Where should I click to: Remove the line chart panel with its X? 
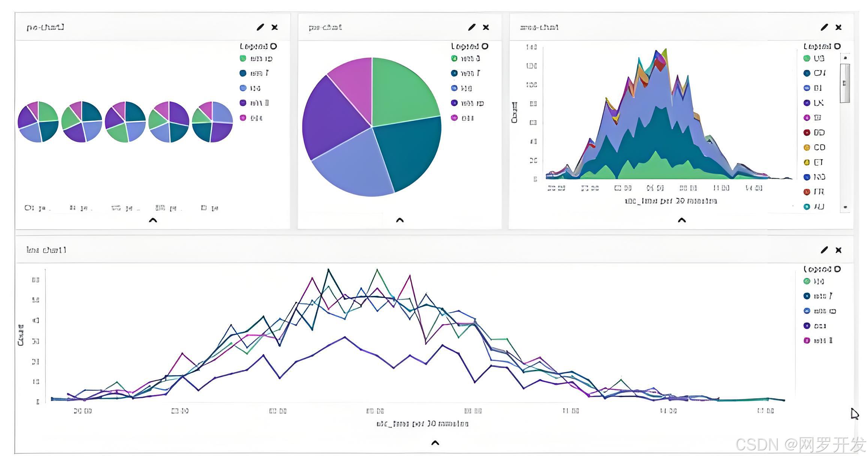tap(839, 250)
